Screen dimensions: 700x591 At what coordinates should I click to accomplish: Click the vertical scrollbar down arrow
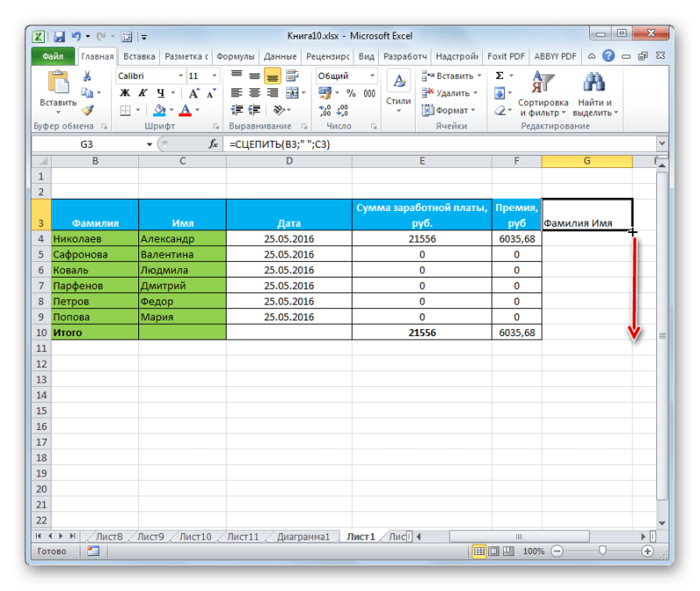tap(662, 523)
